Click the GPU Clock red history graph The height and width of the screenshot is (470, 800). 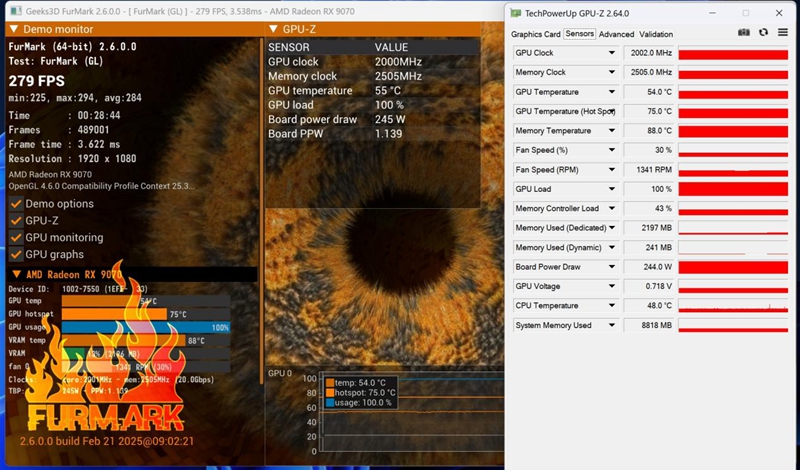tap(733, 53)
